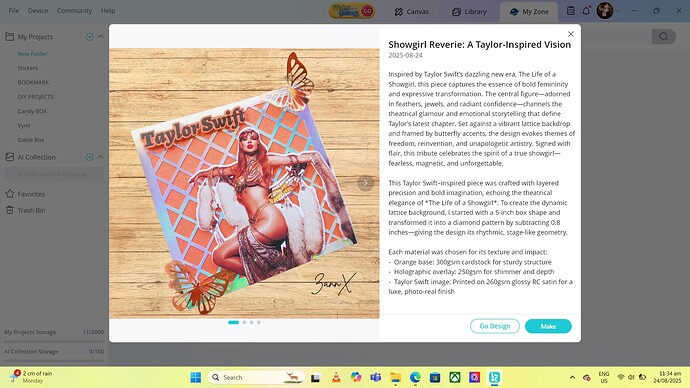Click the My Projects folder icon
Viewport: 690px width, 388px height.
click(10, 37)
